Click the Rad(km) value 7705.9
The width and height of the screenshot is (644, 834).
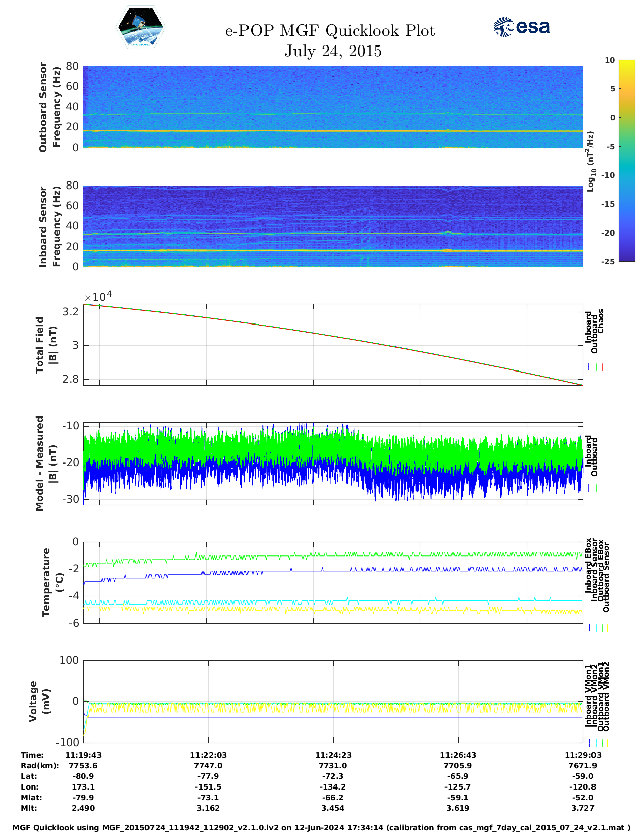[x=457, y=765]
